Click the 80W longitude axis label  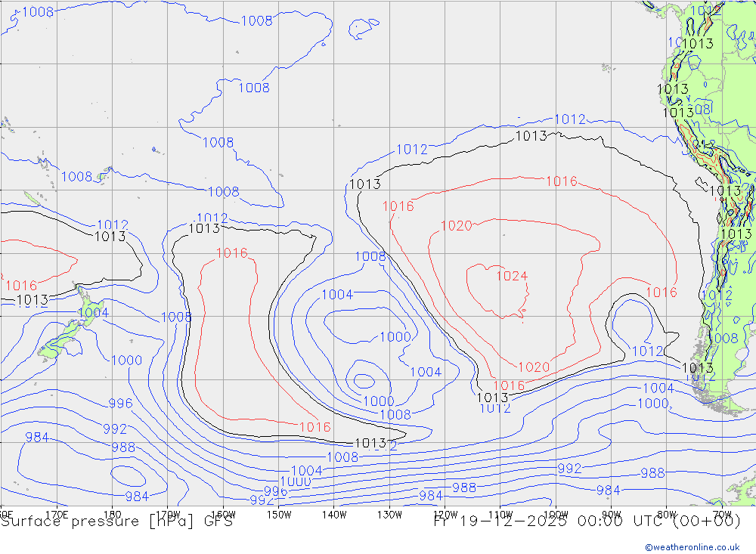point(667,515)
